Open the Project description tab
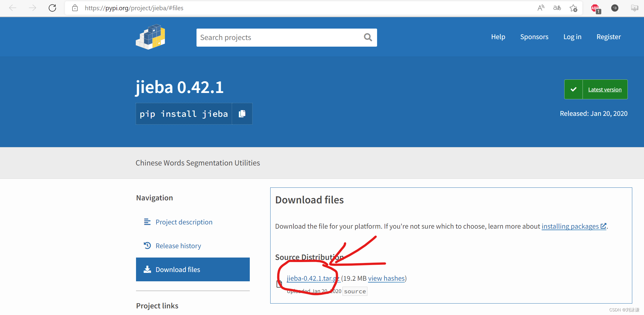644x315 pixels. [193, 222]
